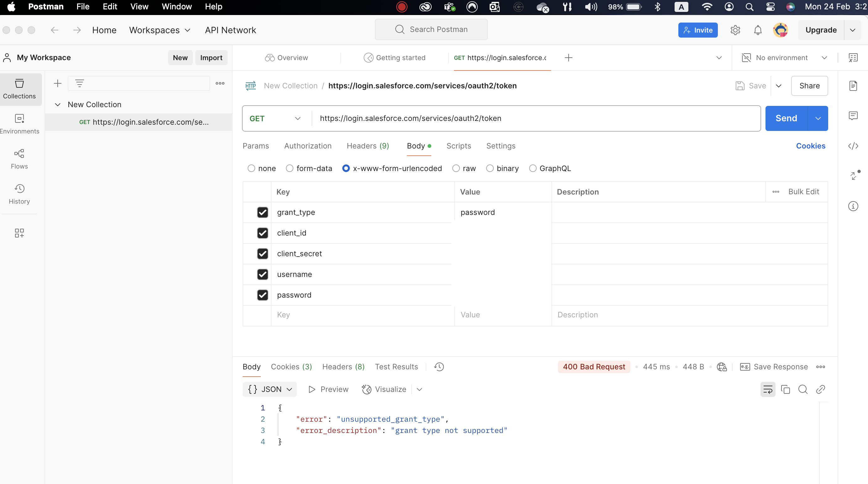
Task: Click the Cookies link
Action: click(810, 146)
